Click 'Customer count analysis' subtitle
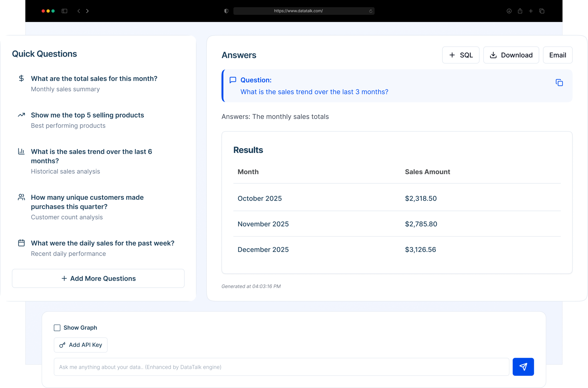Viewport: 588px width, 388px height. click(67, 217)
